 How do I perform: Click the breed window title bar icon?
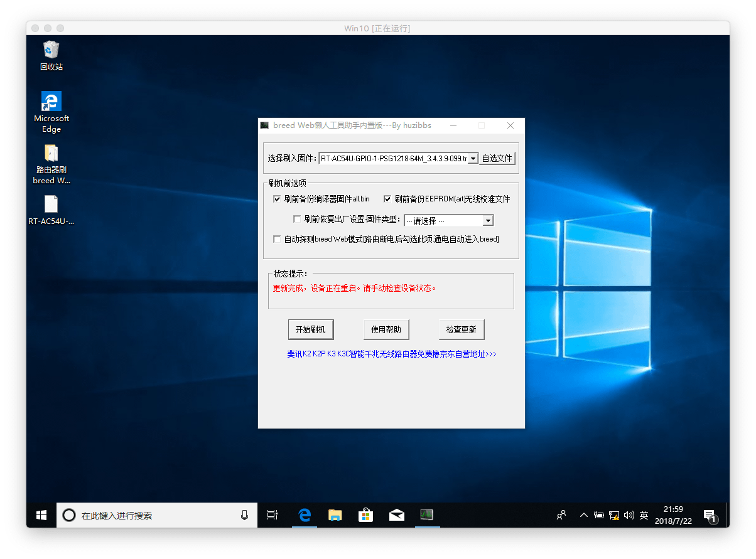pos(265,125)
